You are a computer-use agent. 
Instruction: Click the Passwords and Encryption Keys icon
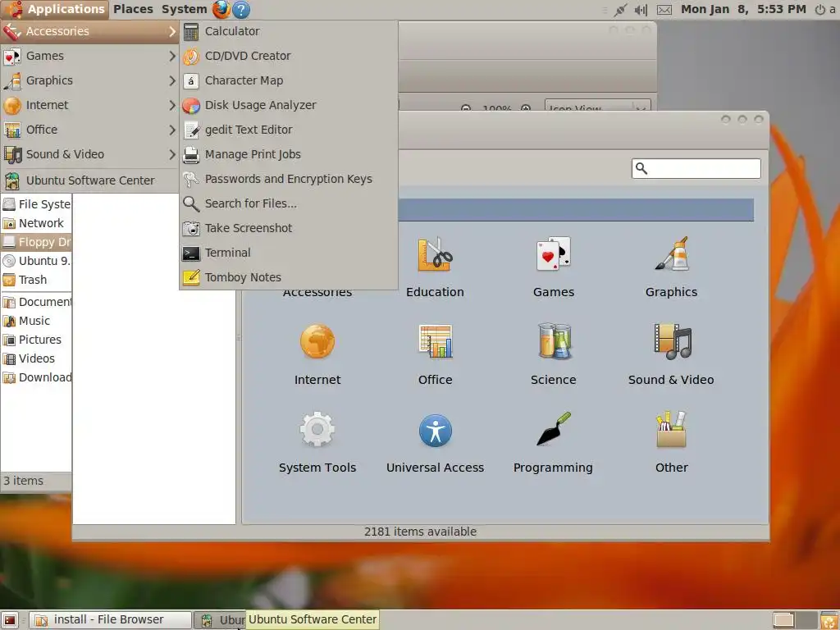(190, 179)
